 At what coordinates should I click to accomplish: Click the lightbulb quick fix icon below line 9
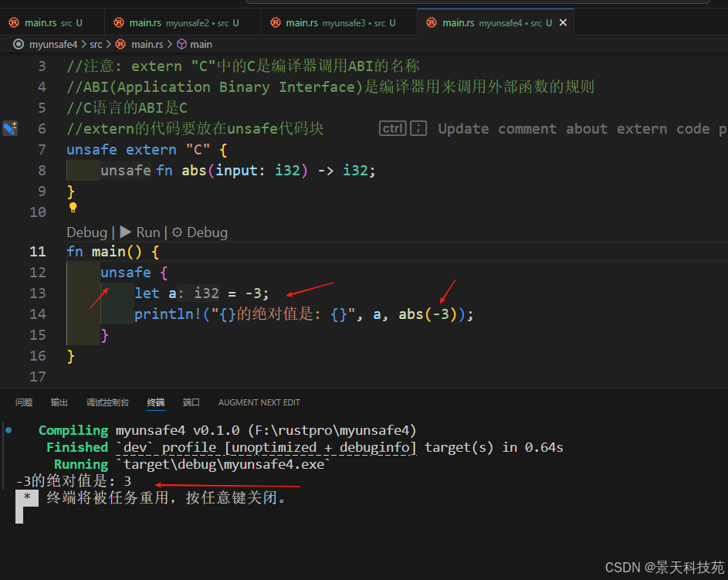pyautogui.click(x=73, y=209)
